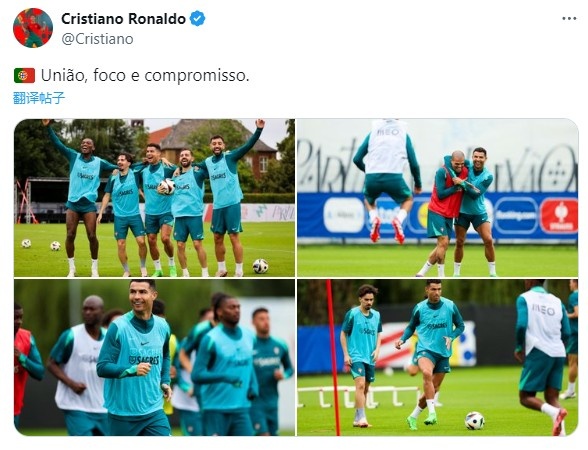Screen dimensions: 588x450
Task: Open the three-dot more options menu
Action: 569,19
